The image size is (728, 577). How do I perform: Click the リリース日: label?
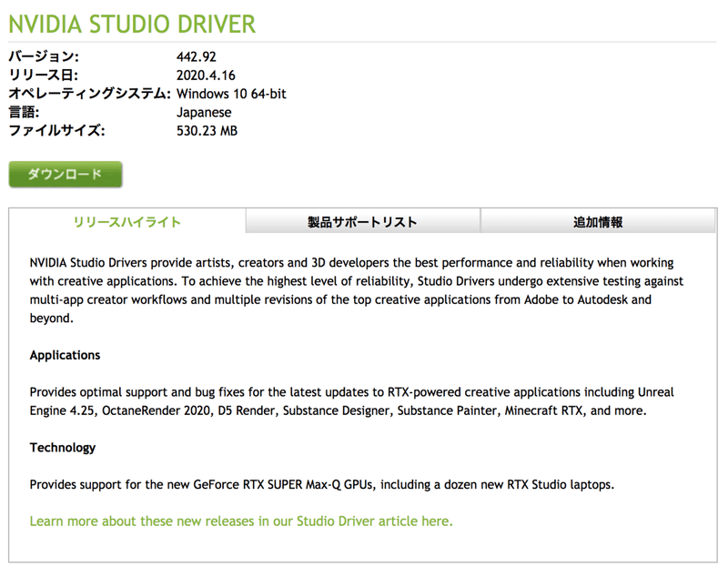pos(44,76)
